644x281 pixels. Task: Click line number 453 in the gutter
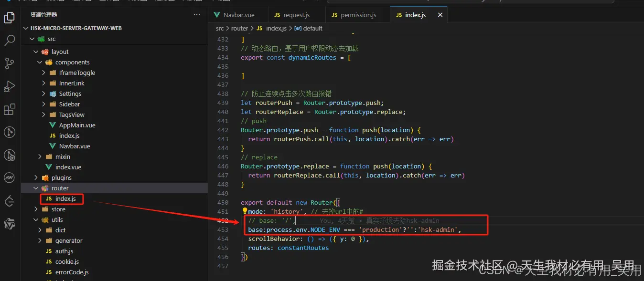[223, 229]
